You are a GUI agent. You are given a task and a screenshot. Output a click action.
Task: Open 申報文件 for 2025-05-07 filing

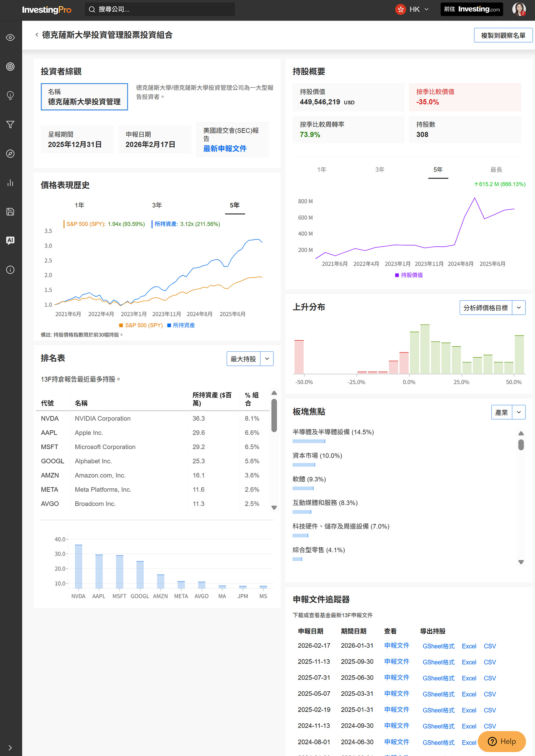[x=397, y=694]
